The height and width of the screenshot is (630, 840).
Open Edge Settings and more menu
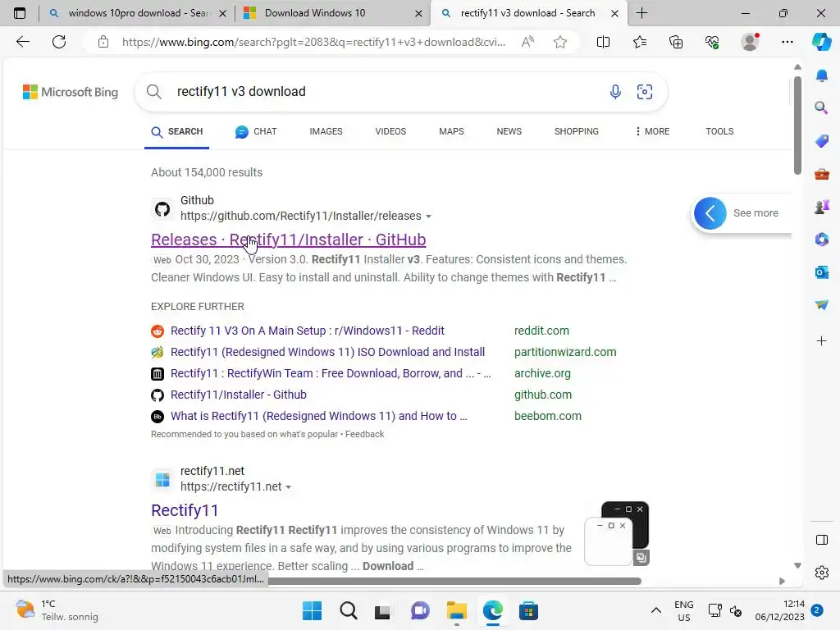[x=787, y=42]
